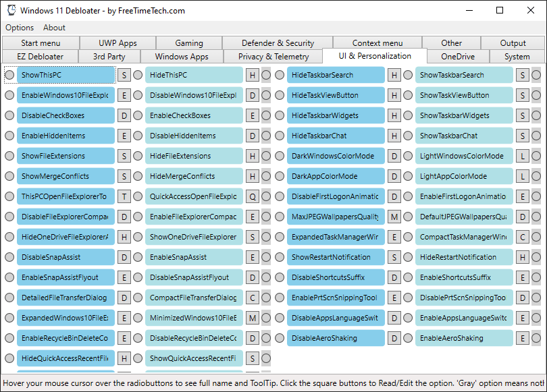This screenshot has height=392, width=547.
Task: Select the gray radio after ShowQuickAccessRecentFiles' S button
Action: click(266, 358)
